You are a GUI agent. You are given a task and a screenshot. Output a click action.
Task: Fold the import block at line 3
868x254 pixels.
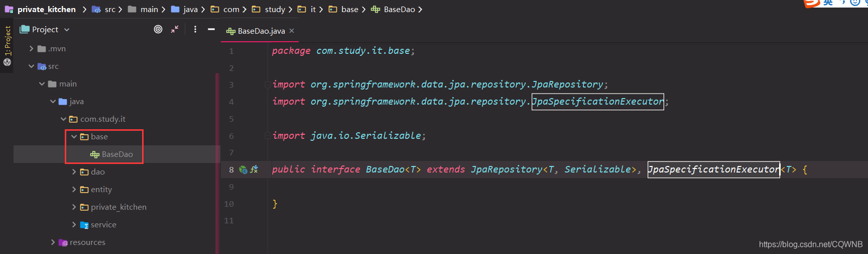click(268, 84)
